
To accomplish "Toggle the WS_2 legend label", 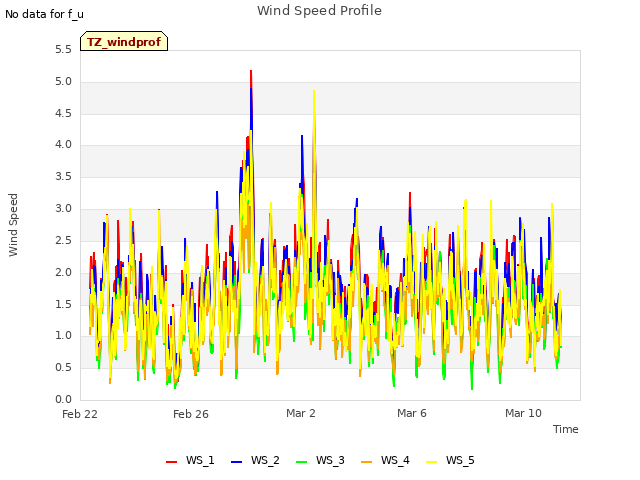I will coord(265,460).
